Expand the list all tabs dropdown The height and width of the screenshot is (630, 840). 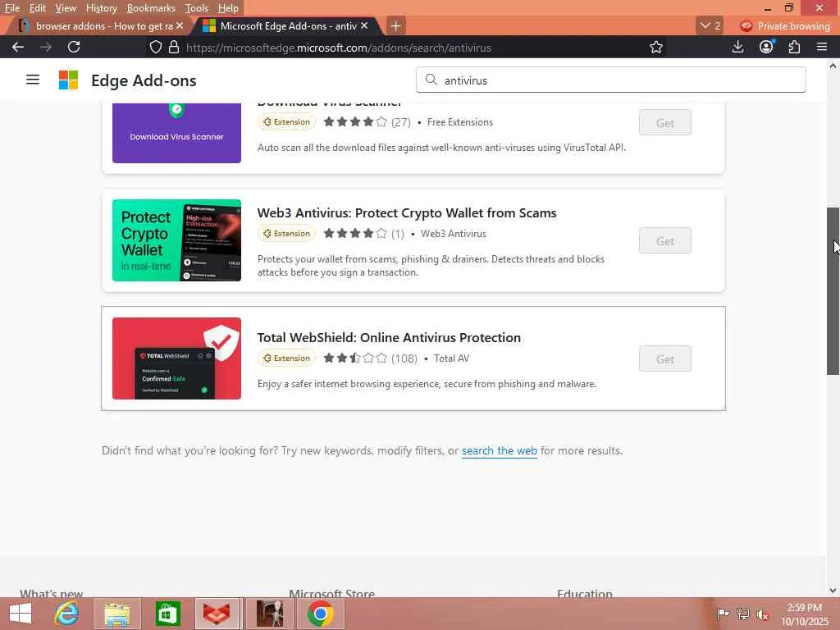pyautogui.click(x=710, y=25)
